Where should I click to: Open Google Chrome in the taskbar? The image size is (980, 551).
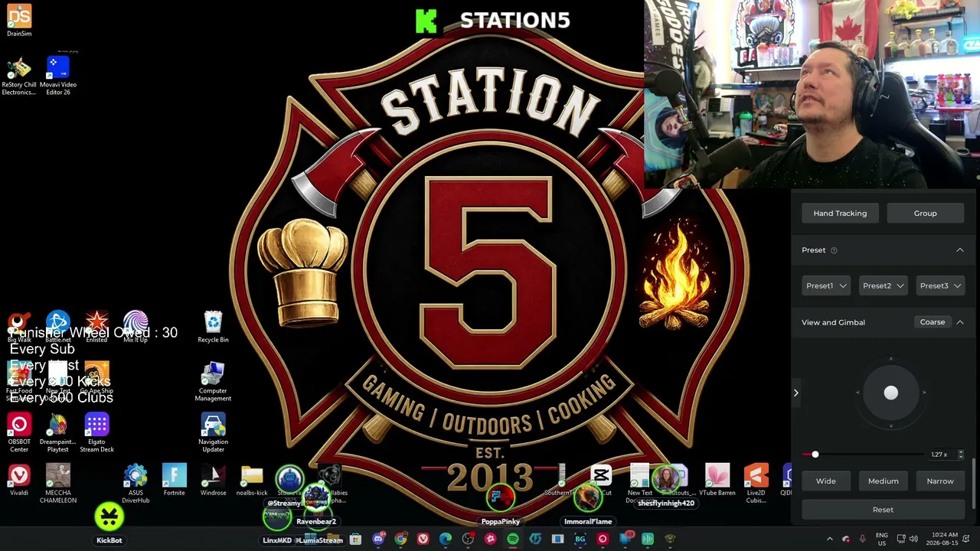pos(400,540)
